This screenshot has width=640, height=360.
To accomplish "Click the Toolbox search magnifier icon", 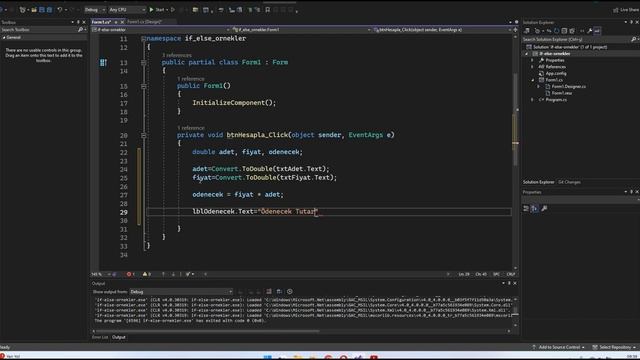I will pos(80,30).
